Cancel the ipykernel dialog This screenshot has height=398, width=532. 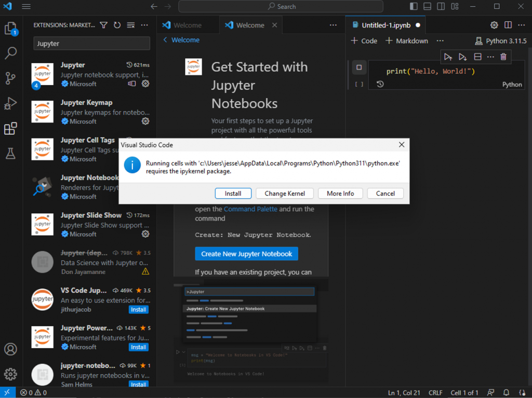click(385, 193)
